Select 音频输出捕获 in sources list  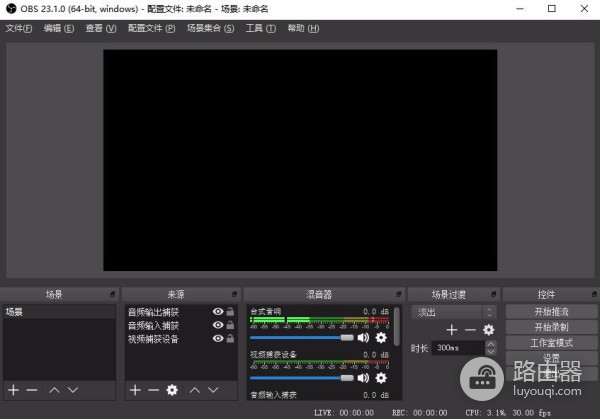153,312
